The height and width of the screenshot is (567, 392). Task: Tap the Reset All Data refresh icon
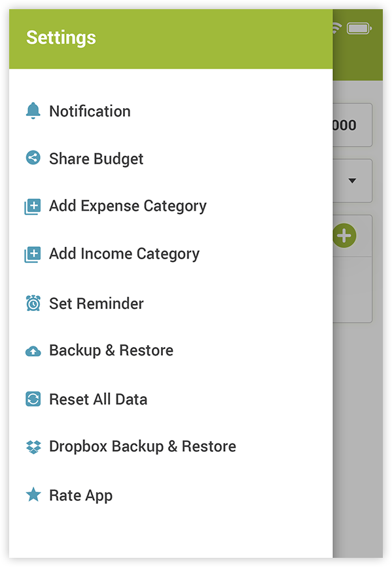(33, 399)
